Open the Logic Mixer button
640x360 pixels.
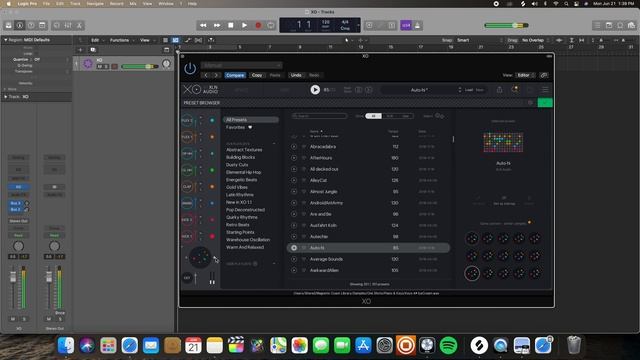pyautogui.click(x=68, y=25)
